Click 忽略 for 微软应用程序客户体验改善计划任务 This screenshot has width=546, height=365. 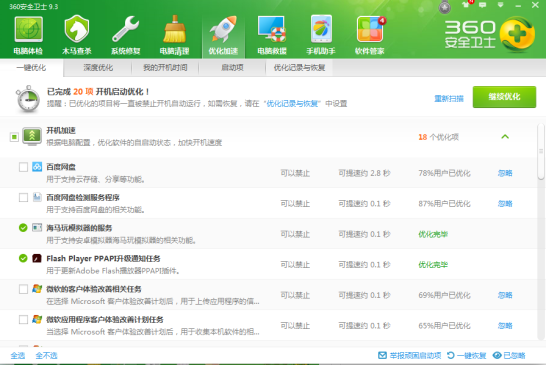point(505,326)
